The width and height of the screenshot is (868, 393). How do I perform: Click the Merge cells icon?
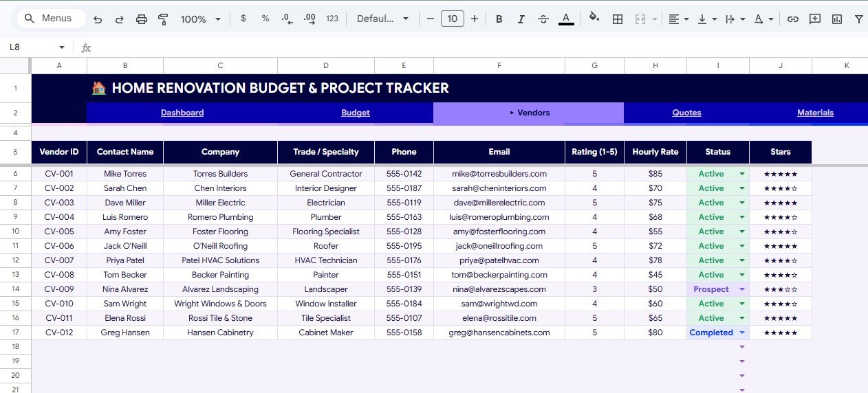coord(640,19)
